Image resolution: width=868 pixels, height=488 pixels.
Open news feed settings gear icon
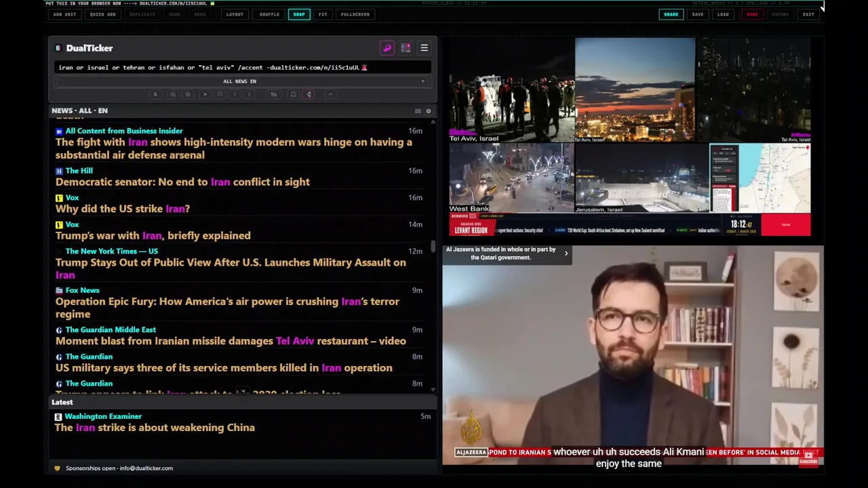point(428,110)
